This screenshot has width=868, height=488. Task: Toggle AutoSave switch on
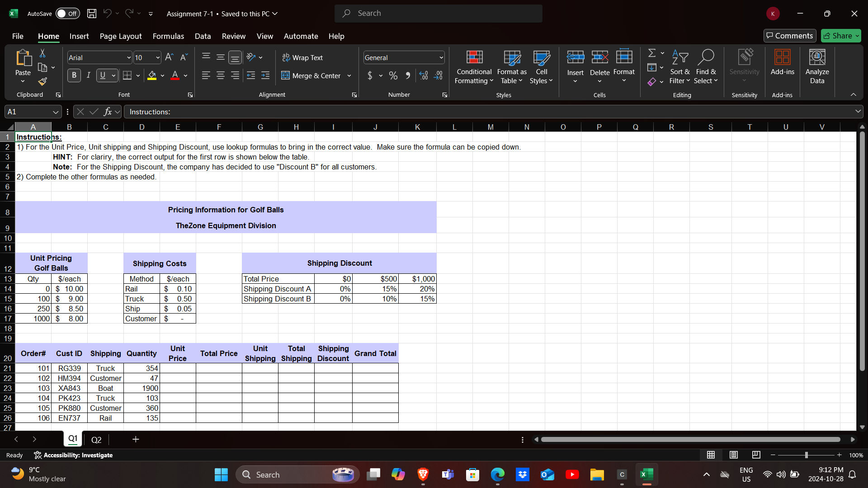coord(67,14)
